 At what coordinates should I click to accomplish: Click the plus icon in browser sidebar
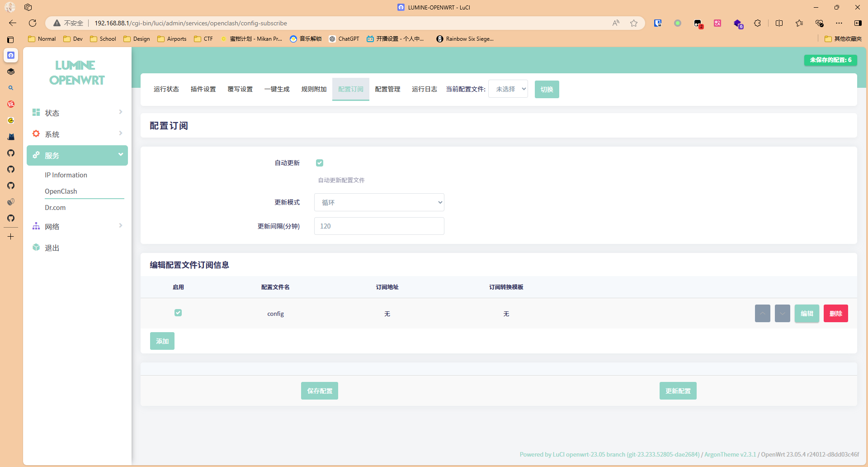pos(11,237)
